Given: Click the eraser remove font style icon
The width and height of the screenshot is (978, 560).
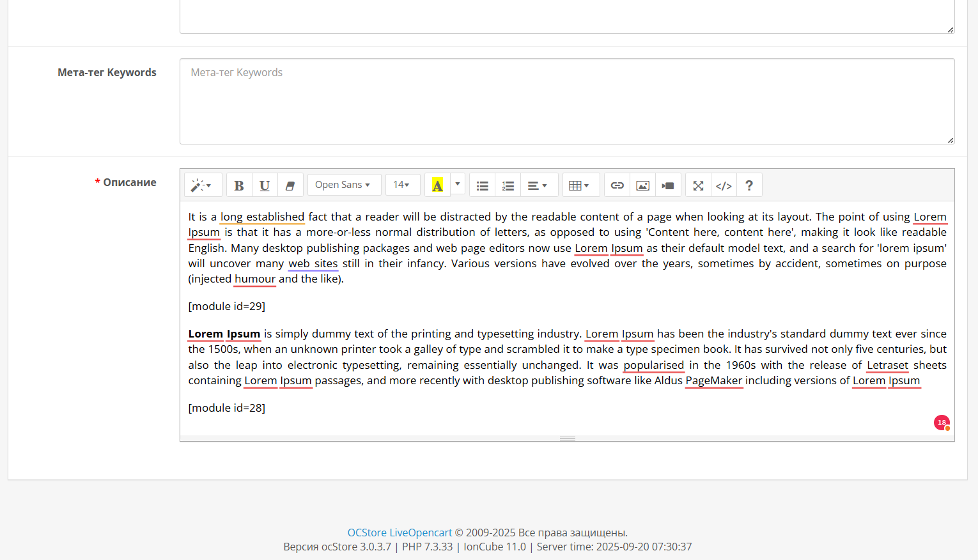Looking at the screenshot, I should pyautogui.click(x=290, y=185).
